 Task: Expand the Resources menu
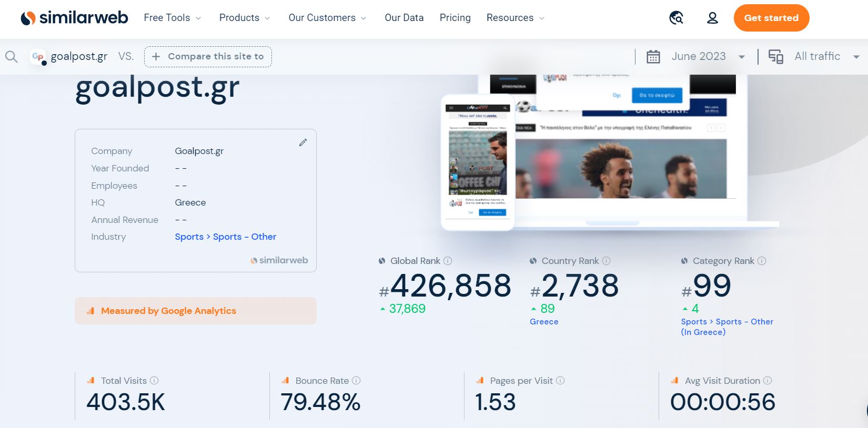(516, 18)
